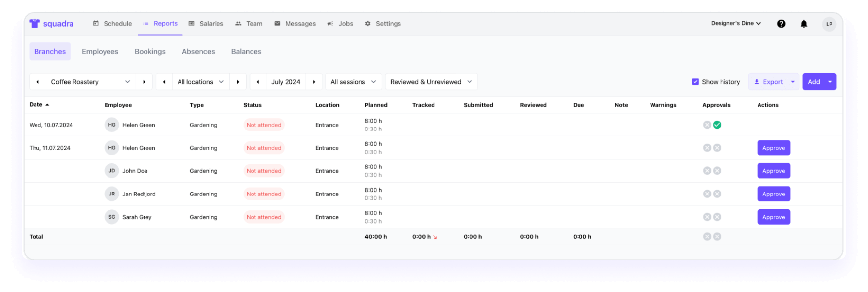
Task: Toggle first approval status icon for John Doe
Action: coord(707,171)
